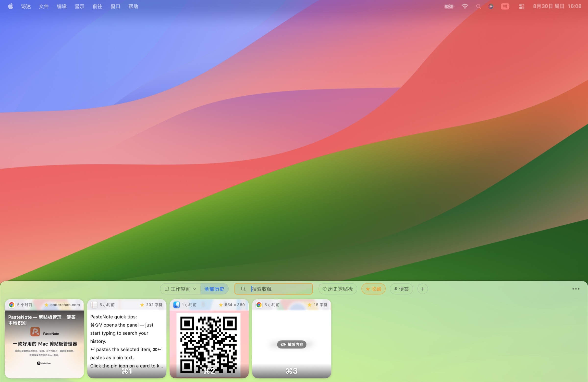The image size is (588, 382).
Task: Open date and time 8月30日 周日 16:08
Action: (557, 6)
